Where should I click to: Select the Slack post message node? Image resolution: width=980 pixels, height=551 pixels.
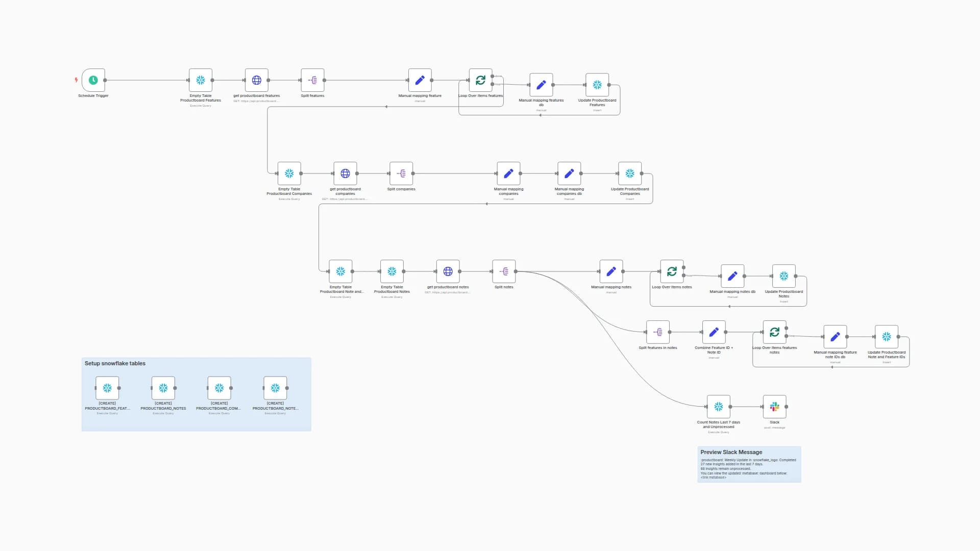774,407
